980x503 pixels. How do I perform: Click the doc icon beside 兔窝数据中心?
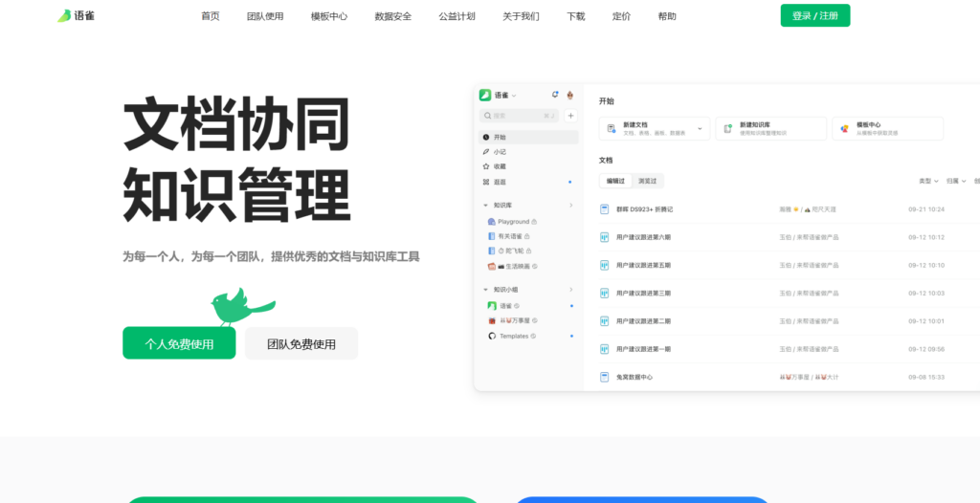coord(605,377)
